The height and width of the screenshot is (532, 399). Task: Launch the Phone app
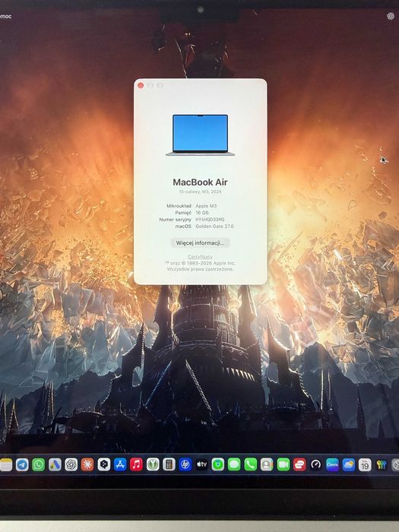point(250,464)
